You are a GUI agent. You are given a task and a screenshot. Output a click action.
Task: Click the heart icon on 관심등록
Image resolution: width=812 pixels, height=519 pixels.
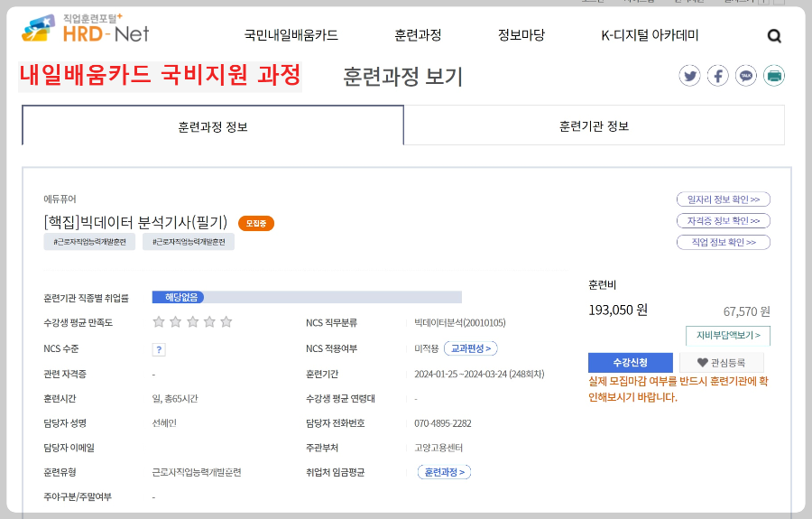tap(702, 363)
